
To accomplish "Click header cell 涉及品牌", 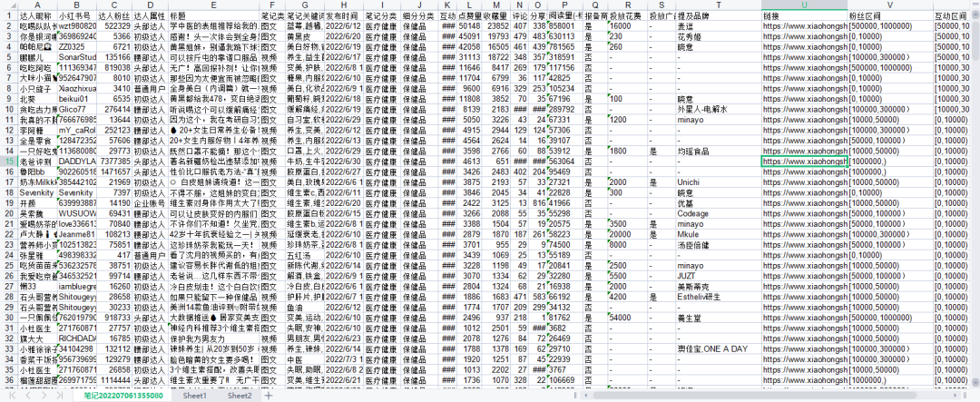I will [x=718, y=15].
